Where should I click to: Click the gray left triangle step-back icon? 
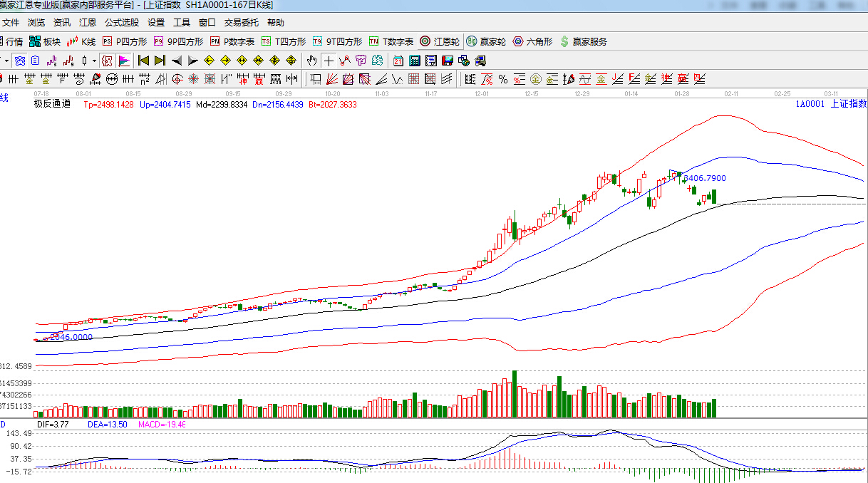pyautogui.click(x=176, y=61)
